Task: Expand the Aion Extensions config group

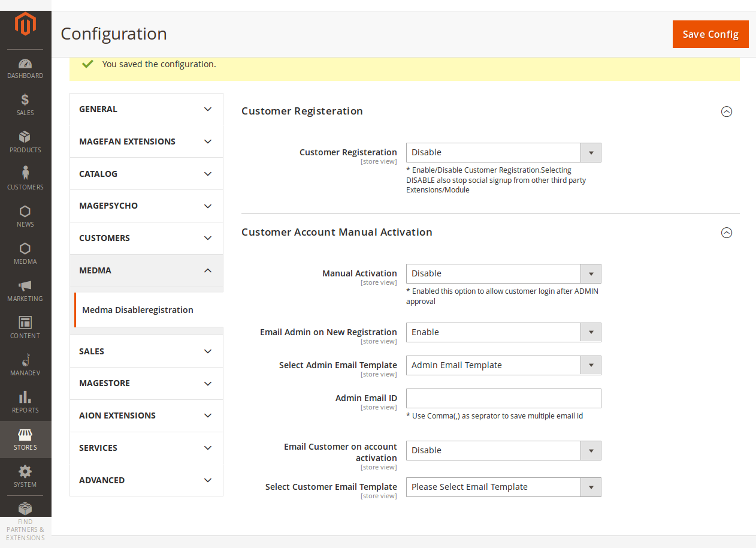Action: coord(146,415)
